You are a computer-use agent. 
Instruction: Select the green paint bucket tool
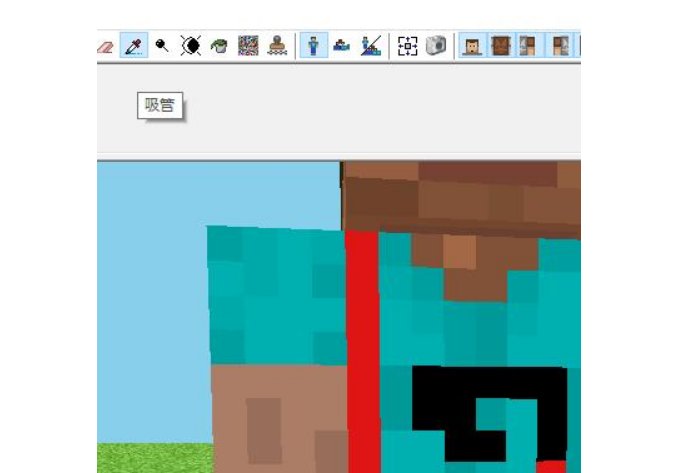(x=219, y=46)
